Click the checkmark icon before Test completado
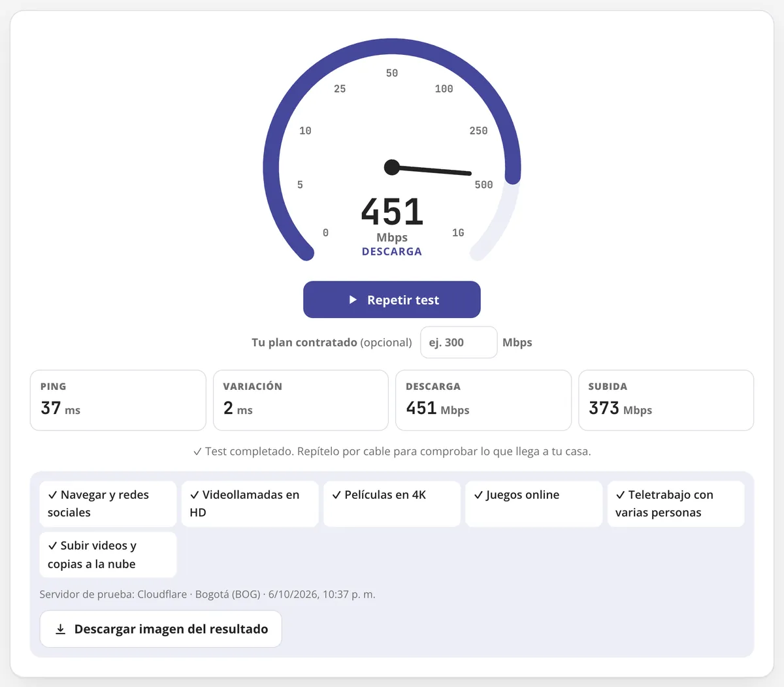Image resolution: width=784 pixels, height=687 pixels. (x=197, y=451)
